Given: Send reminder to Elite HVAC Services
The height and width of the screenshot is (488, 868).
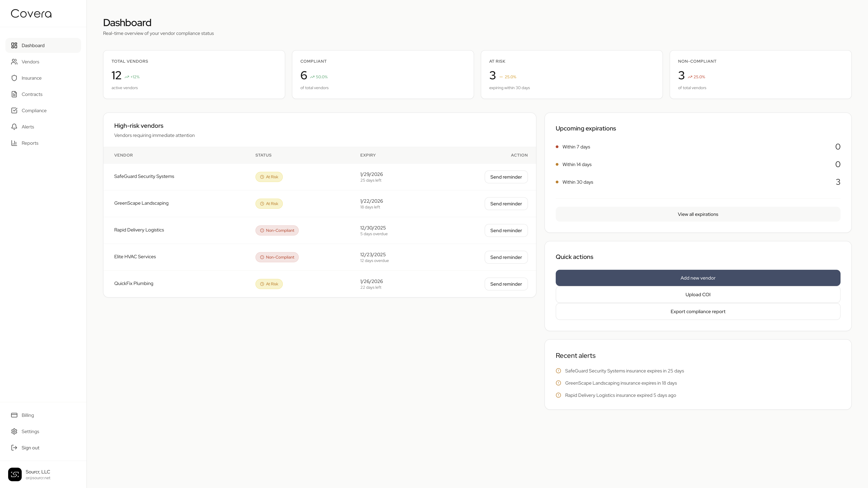Looking at the screenshot, I should 506,257.
